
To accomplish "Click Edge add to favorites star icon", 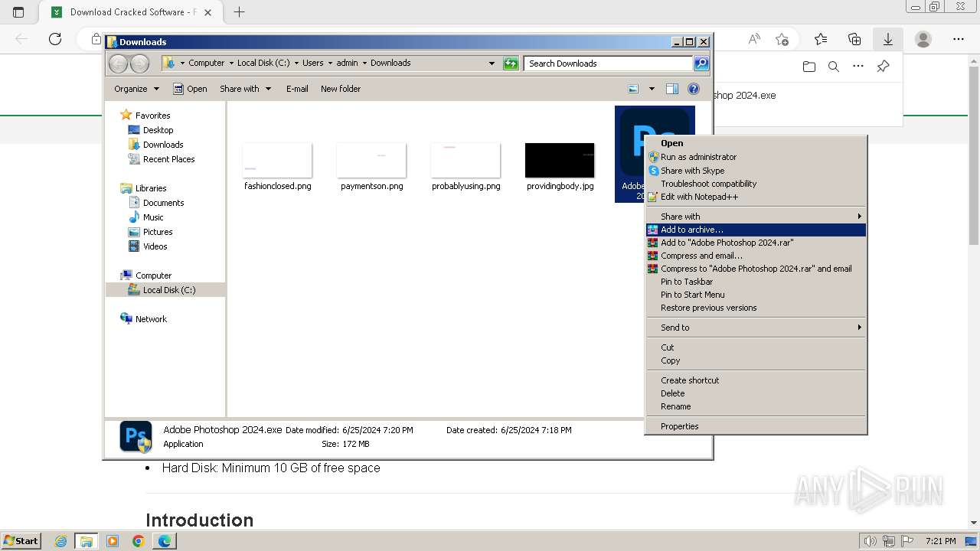I will click(x=782, y=39).
